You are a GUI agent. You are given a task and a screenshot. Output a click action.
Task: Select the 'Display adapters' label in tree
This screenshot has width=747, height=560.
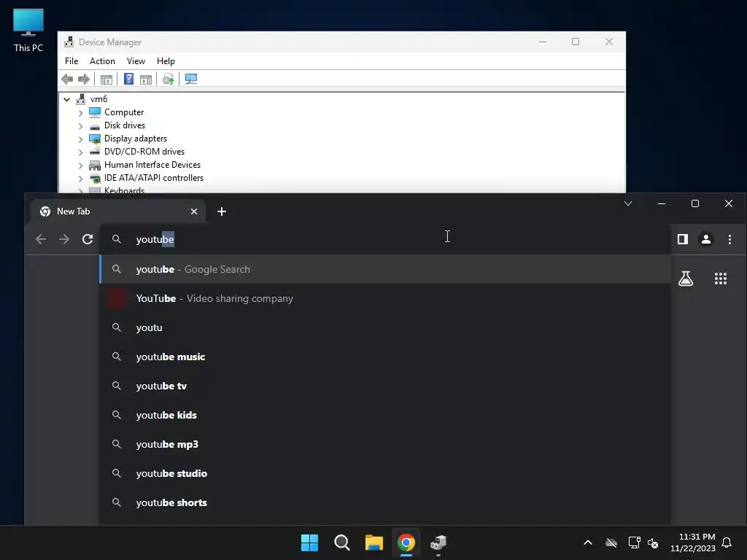point(136,139)
